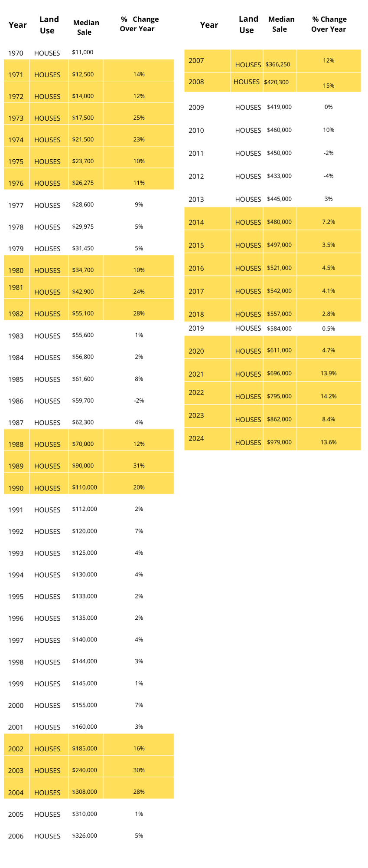Select the 1997 year cell

(x=16, y=641)
